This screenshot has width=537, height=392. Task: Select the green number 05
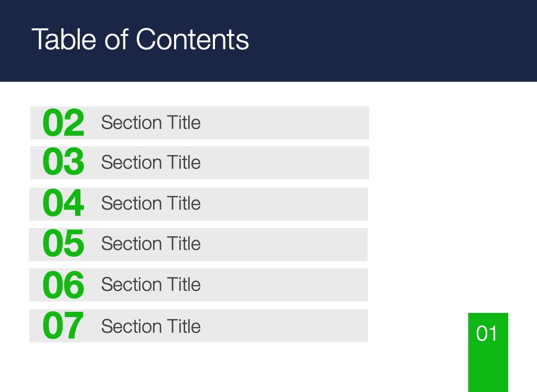pos(63,243)
